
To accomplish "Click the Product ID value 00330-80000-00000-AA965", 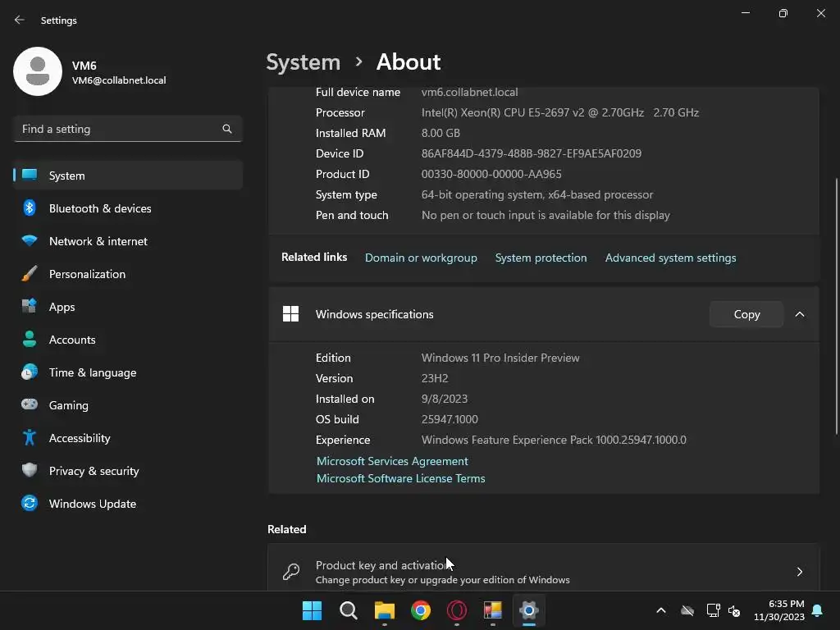I will [491, 174].
